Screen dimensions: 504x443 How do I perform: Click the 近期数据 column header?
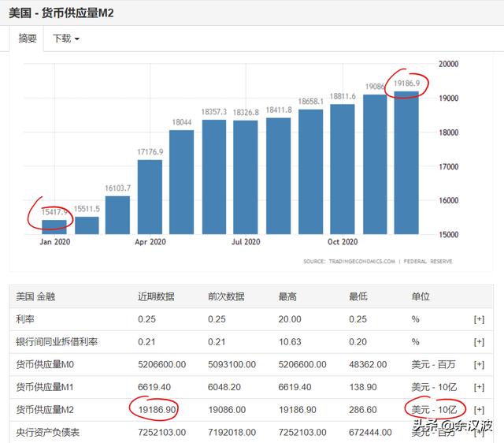point(156,296)
